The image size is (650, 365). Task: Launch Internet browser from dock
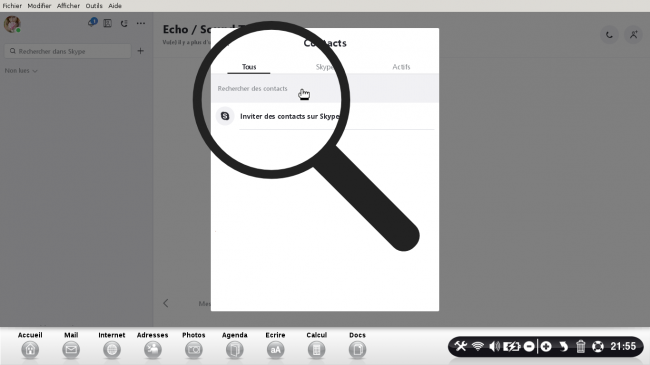(112, 350)
